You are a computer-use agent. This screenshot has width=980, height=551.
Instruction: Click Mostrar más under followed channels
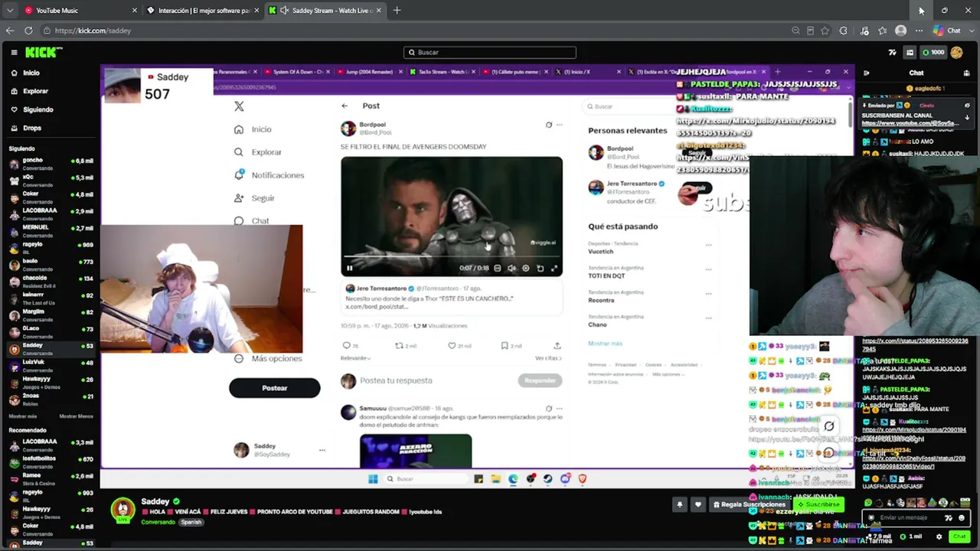(x=23, y=416)
